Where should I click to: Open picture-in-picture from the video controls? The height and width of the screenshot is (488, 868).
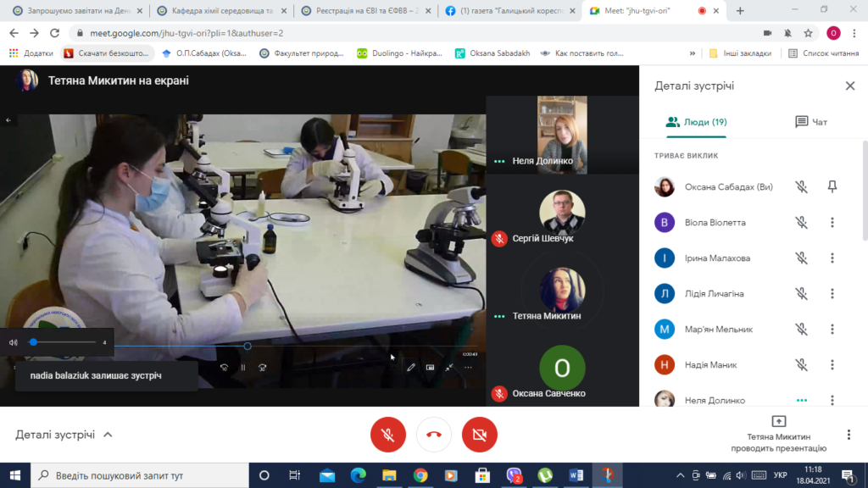pos(430,368)
